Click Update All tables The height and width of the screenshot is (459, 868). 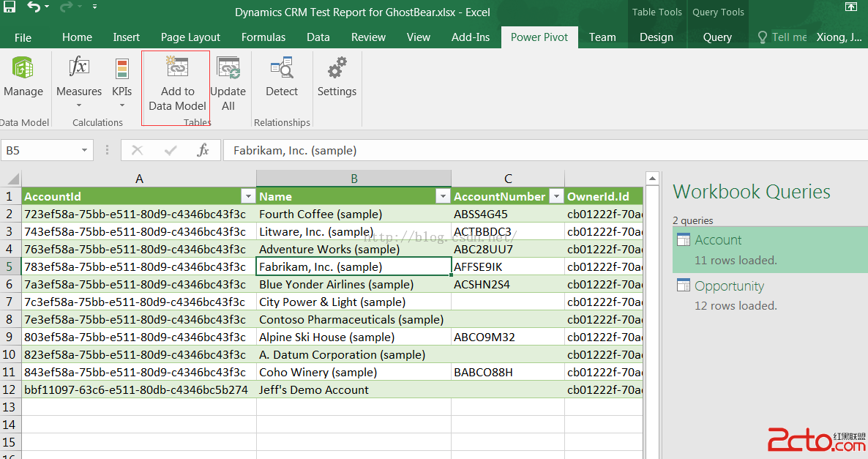coord(228,84)
